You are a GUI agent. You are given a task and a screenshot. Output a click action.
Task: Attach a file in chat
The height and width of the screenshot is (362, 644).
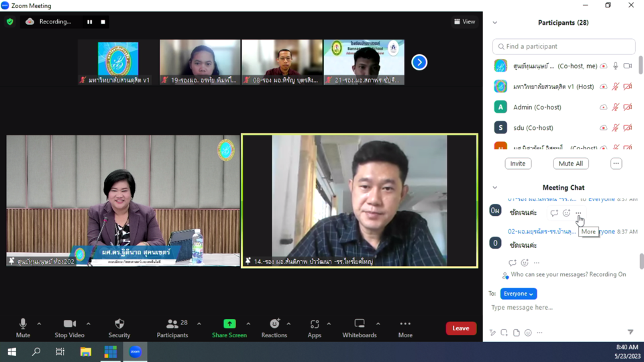click(x=517, y=333)
